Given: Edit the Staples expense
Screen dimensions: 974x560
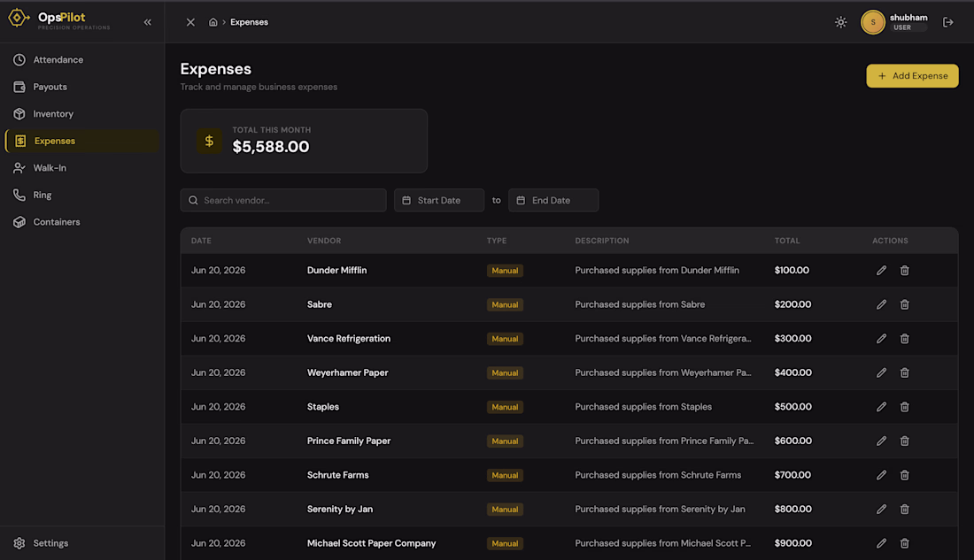Looking at the screenshot, I should click(x=881, y=407).
